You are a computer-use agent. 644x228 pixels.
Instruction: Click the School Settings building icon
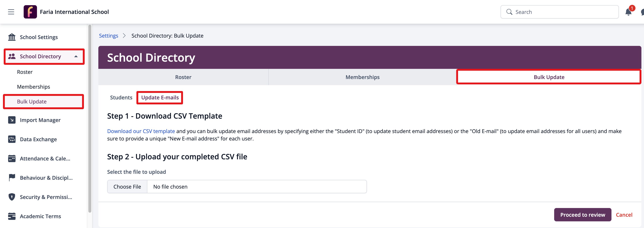(12, 37)
